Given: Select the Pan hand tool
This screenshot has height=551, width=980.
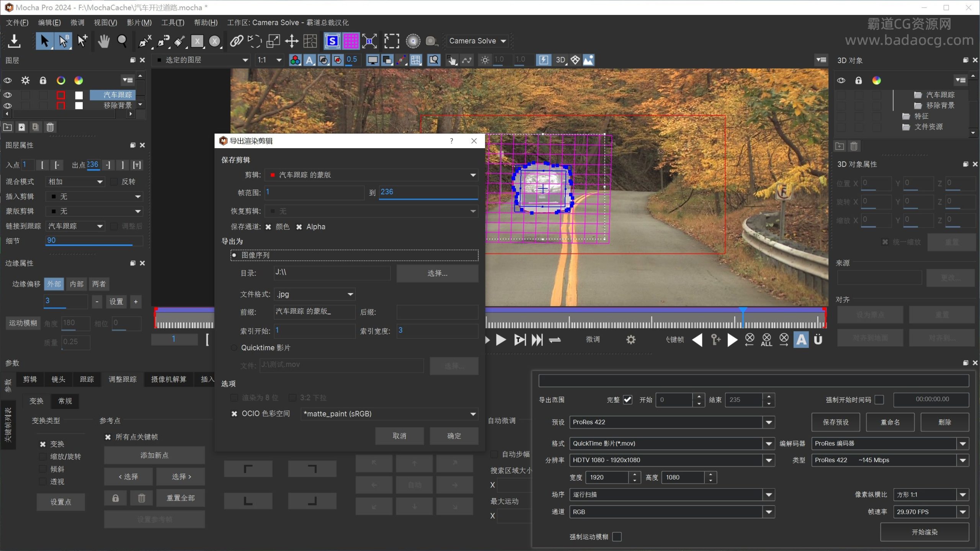Looking at the screenshot, I should pos(103,41).
